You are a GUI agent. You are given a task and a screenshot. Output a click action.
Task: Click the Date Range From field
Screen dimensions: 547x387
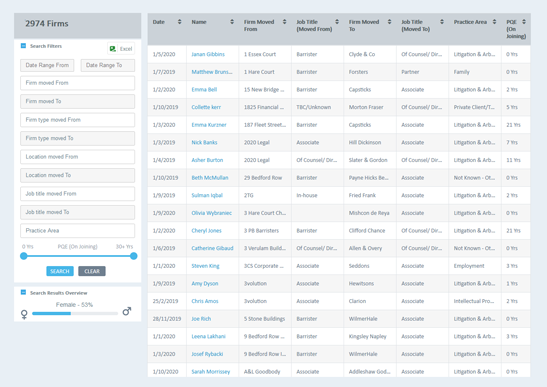[47, 65]
